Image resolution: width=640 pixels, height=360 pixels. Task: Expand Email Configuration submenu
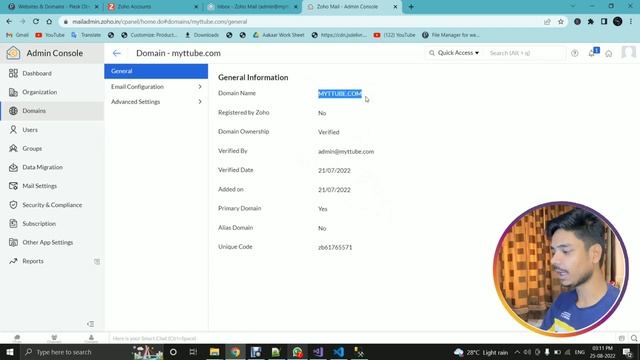[156, 87]
